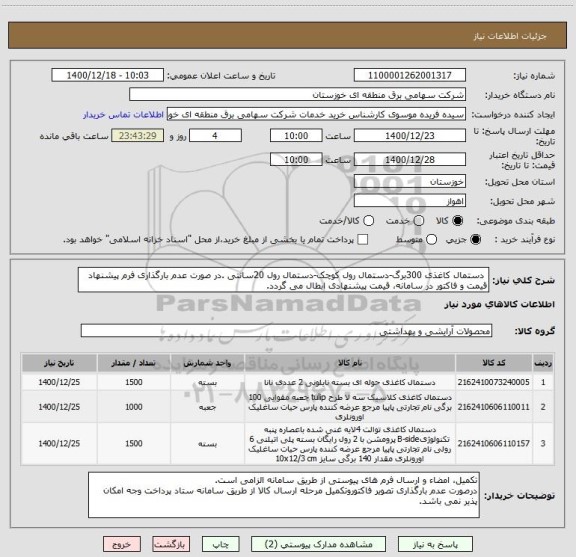Click the کد کالا column header
The width and height of the screenshot is (576, 557).
[x=494, y=363]
